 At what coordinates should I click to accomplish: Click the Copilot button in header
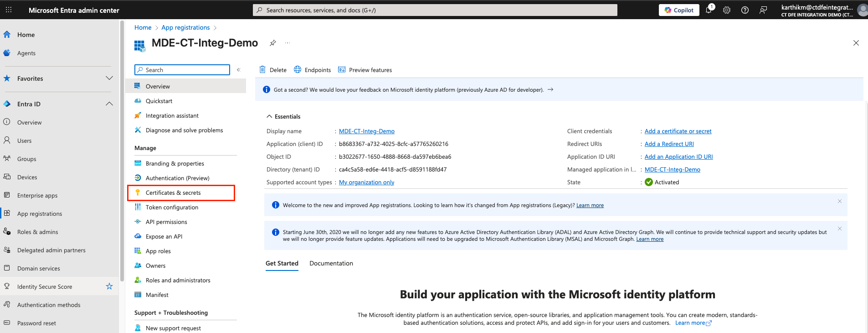(678, 10)
